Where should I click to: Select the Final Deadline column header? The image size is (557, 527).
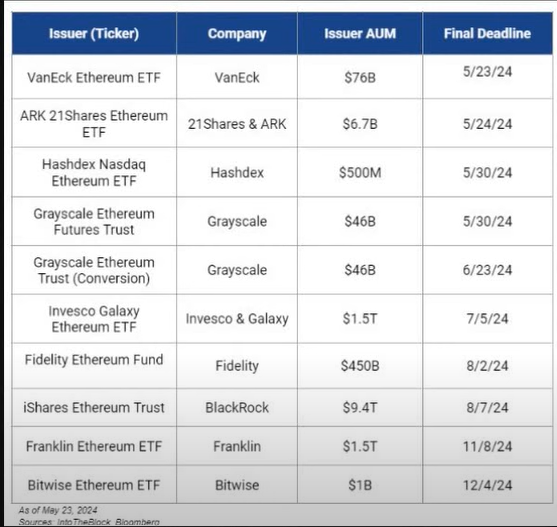pyautogui.click(x=487, y=33)
